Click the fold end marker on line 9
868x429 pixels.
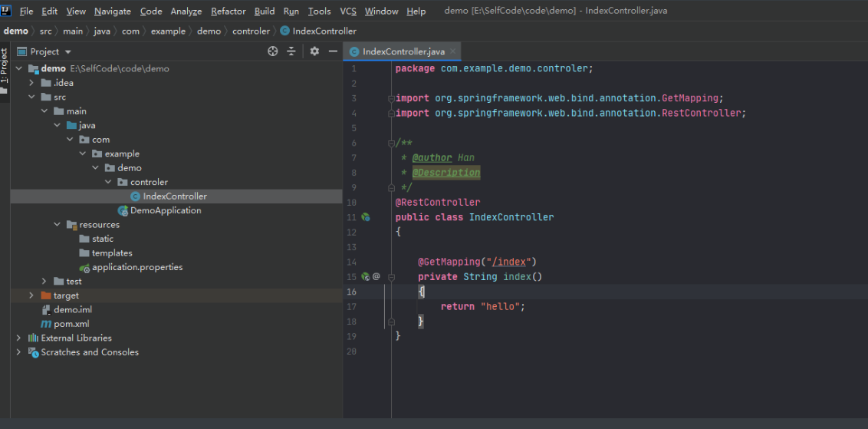point(391,187)
